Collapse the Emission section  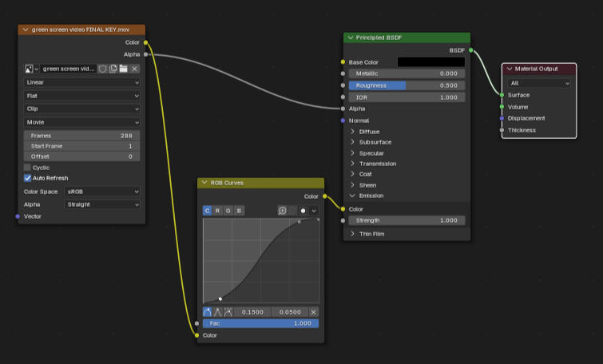point(353,196)
